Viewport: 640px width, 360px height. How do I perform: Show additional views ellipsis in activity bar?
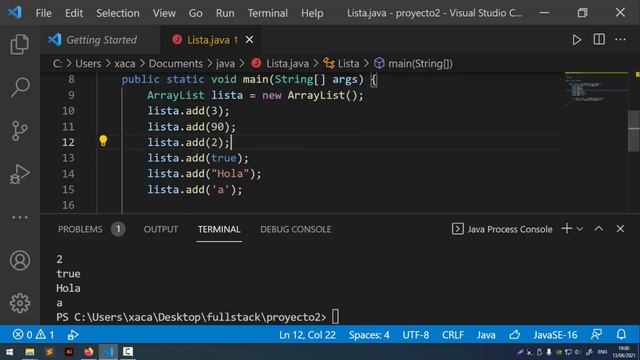pyautogui.click(x=20, y=217)
